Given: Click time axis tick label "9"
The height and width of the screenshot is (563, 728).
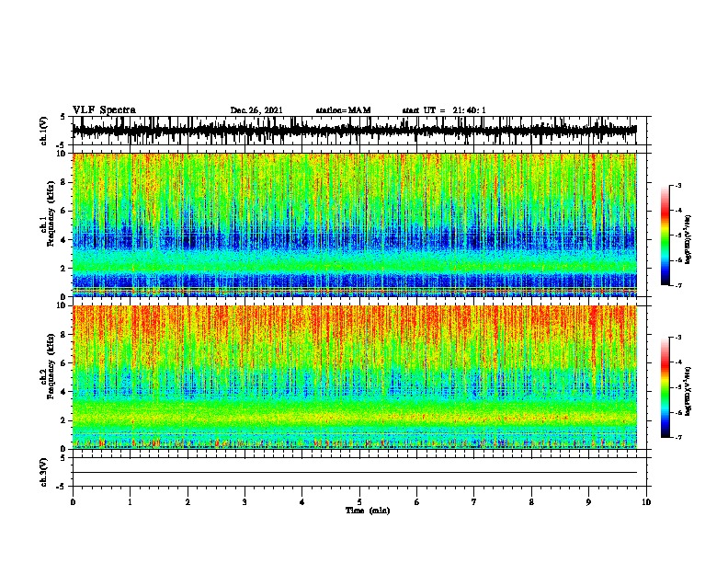Looking at the screenshot, I should click(588, 502).
